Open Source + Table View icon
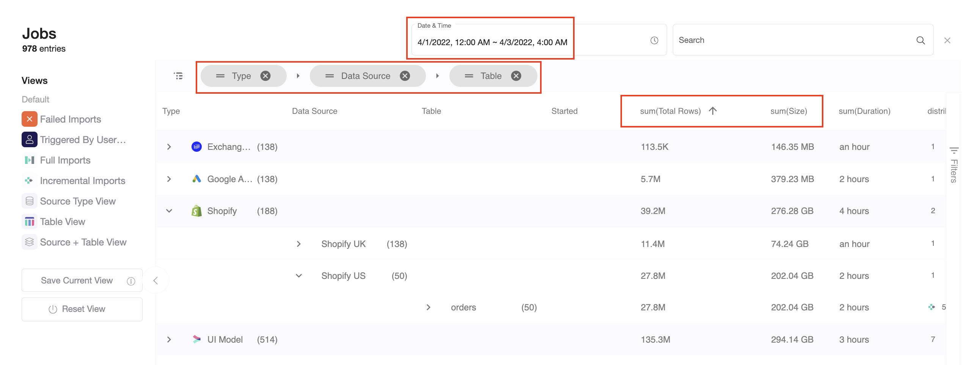 (x=29, y=242)
